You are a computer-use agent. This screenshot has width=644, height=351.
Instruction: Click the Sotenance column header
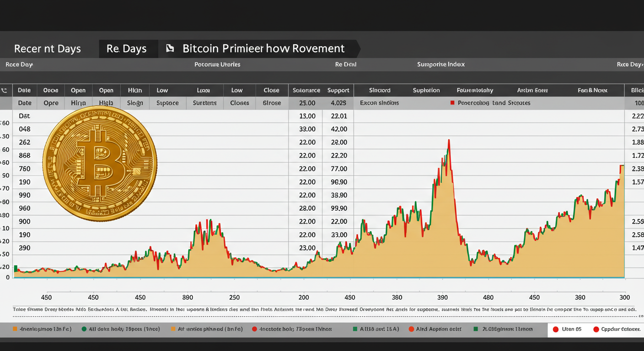pyautogui.click(x=306, y=90)
